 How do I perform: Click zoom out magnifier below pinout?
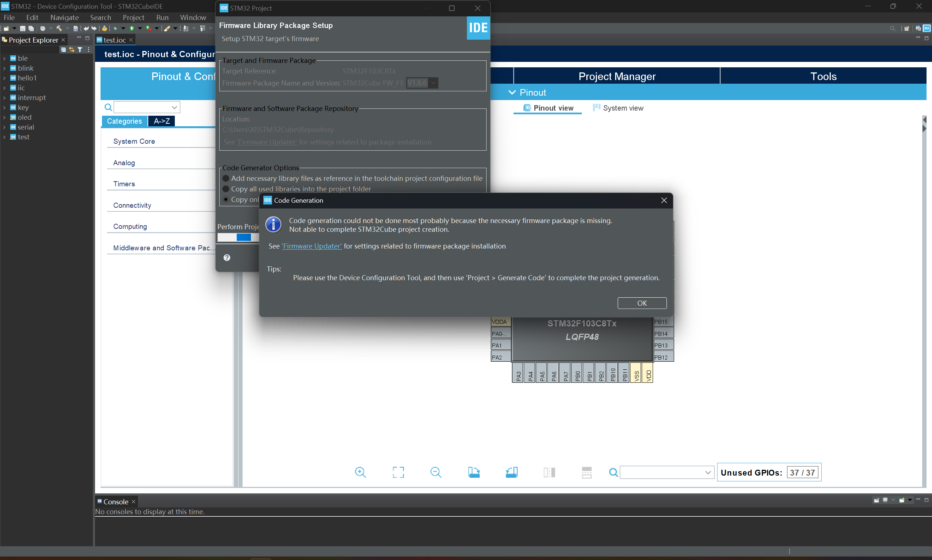[x=436, y=472]
